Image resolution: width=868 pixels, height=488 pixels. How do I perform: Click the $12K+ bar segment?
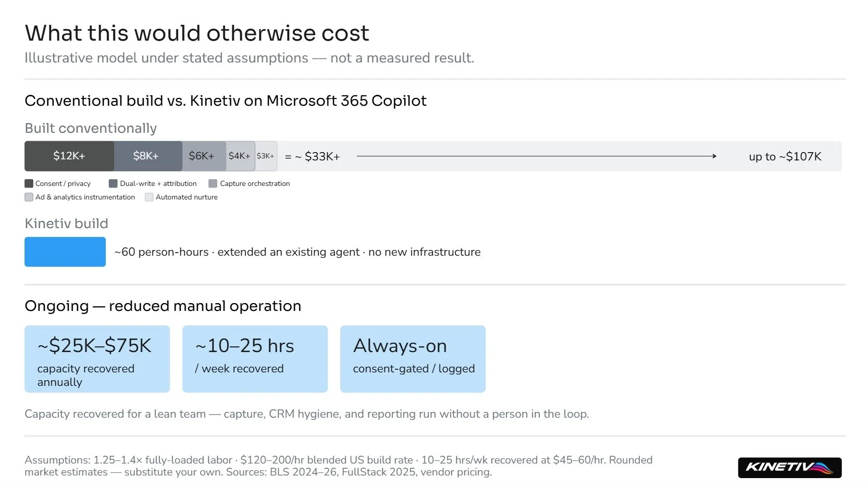[x=69, y=156]
